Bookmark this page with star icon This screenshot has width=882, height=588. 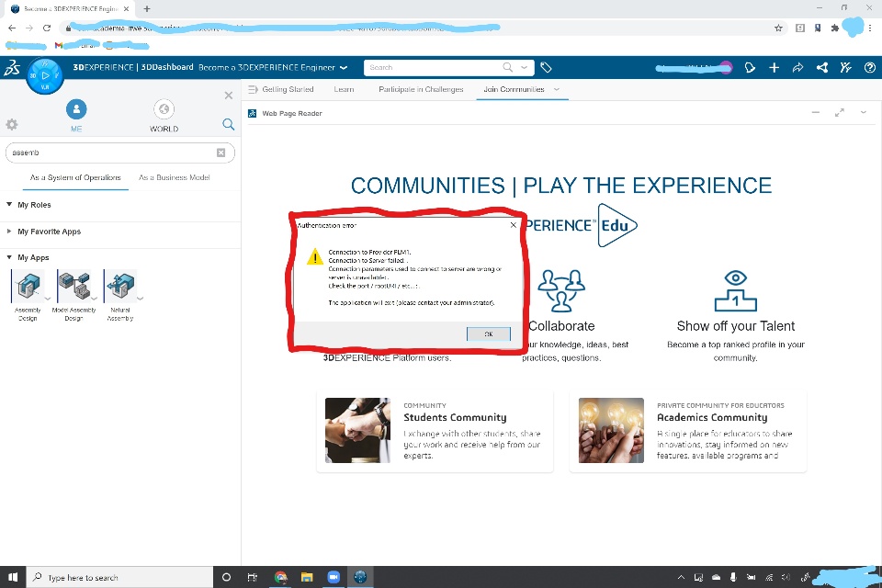click(778, 28)
